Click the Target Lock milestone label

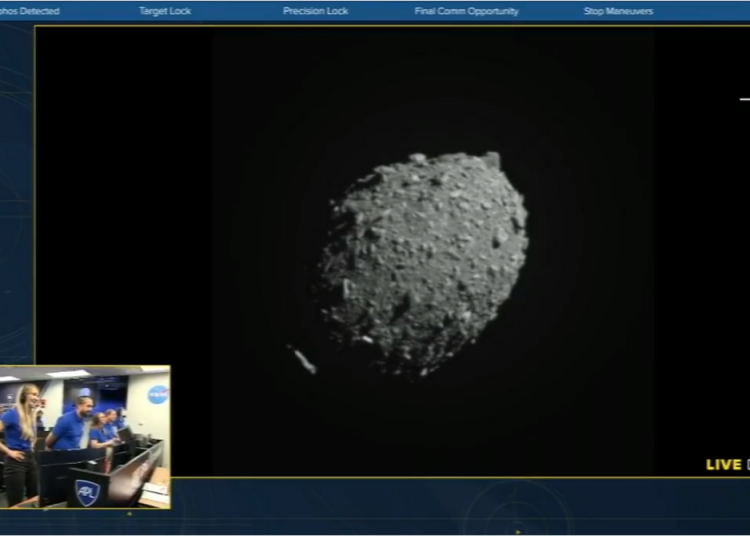[x=165, y=11]
